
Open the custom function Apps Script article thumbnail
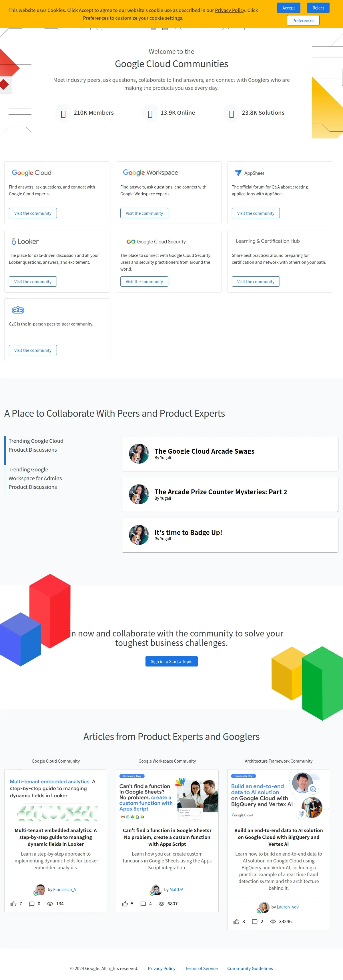click(167, 797)
